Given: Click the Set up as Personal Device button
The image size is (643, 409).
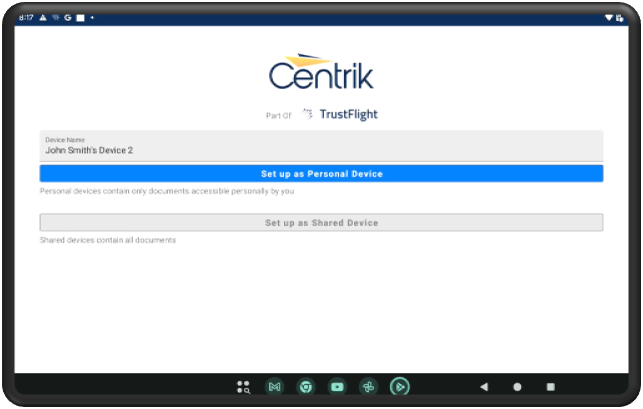Looking at the screenshot, I should pyautogui.click(x=321, y=174).
